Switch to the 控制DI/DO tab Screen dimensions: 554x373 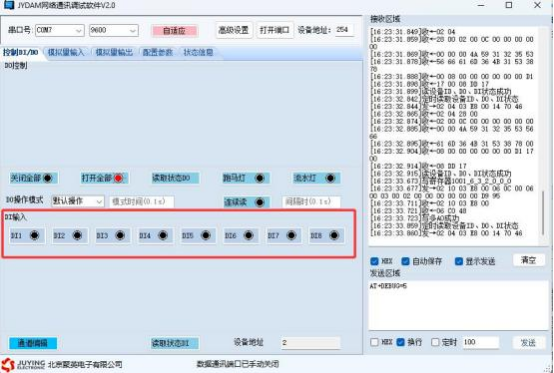(21, 53)
